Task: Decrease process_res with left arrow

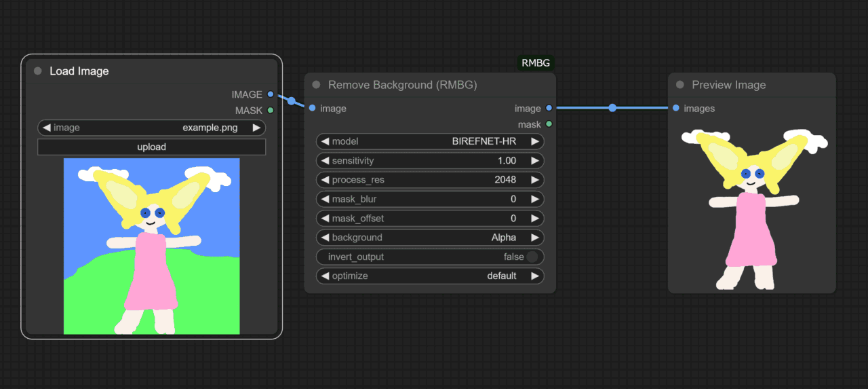Action: click(325, 180)
